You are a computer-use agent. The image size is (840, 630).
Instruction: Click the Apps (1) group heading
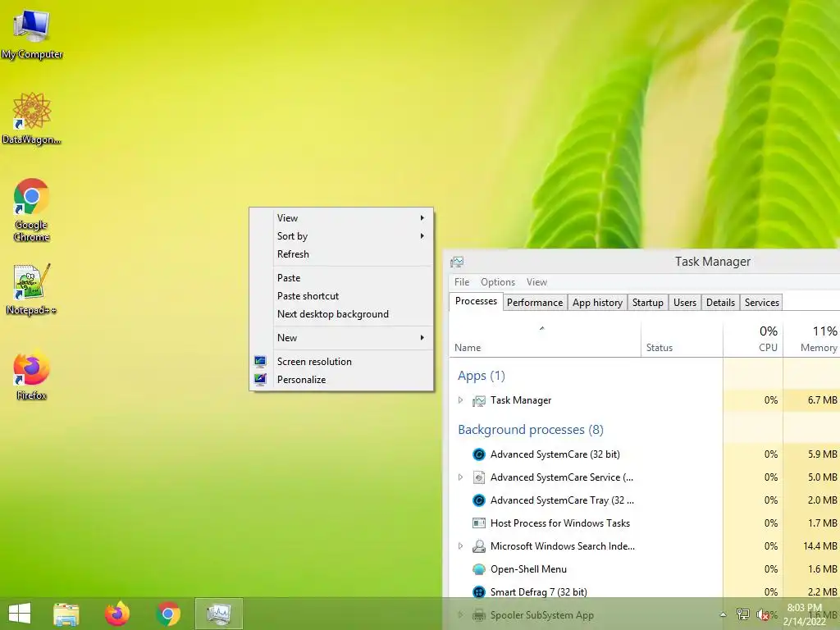[481, 376]
